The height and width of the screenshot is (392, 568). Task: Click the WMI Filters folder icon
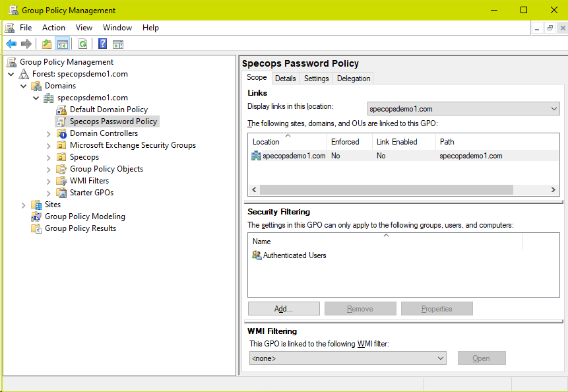coord(61,181)
